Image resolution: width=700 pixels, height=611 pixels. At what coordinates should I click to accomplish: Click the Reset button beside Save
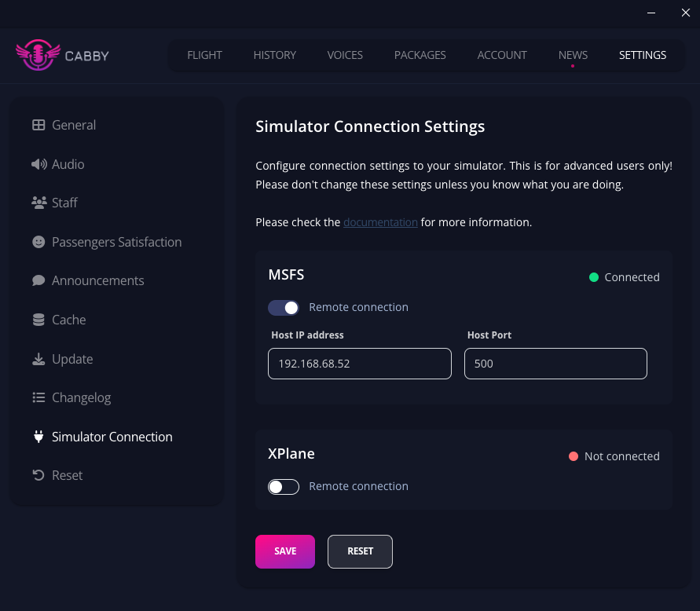pos(360,551)
